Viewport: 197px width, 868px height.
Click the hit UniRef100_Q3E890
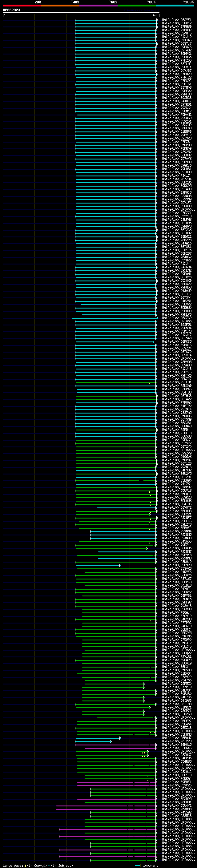pos(177,480)
